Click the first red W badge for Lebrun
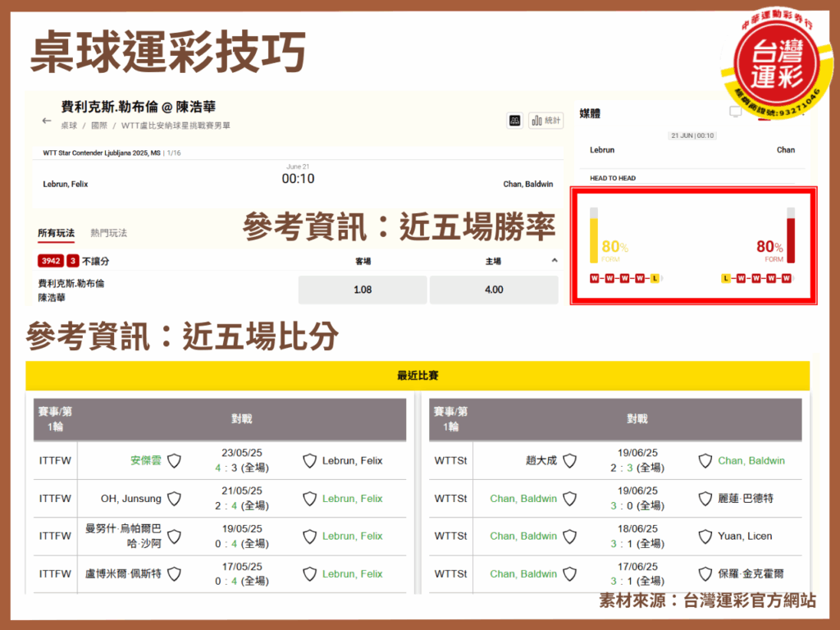This screenshot has width=840, height=630. coord(594,278)
